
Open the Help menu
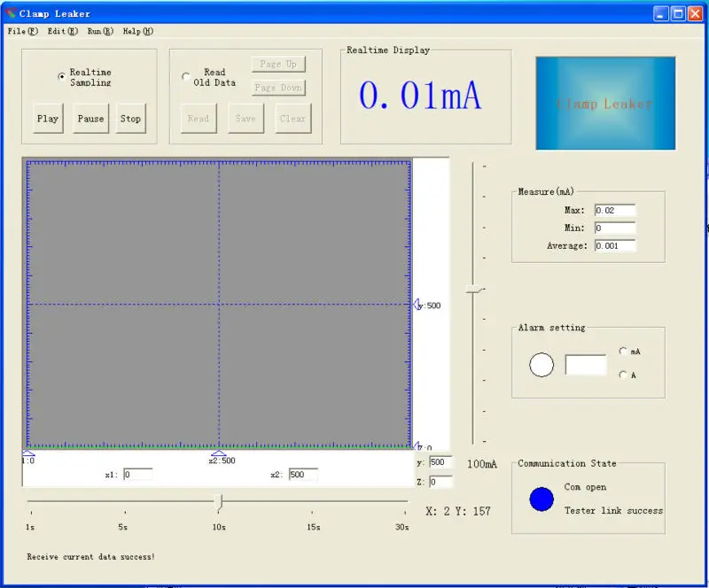tap(138, 31)
